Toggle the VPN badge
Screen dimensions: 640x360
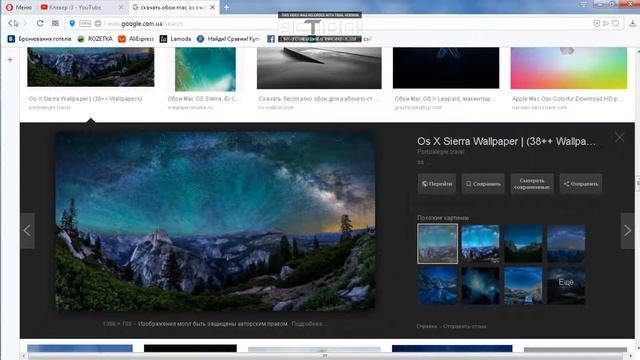(85, 24)
